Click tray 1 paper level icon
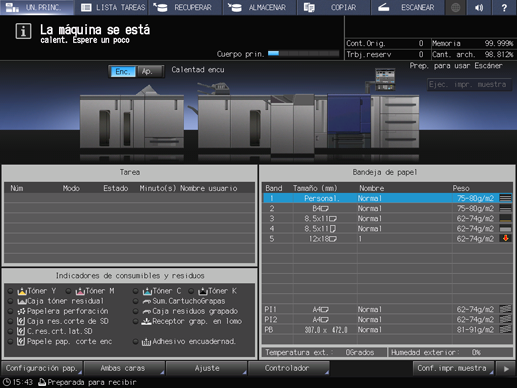Screen dimensions: 517x388 tap(505, 198)
